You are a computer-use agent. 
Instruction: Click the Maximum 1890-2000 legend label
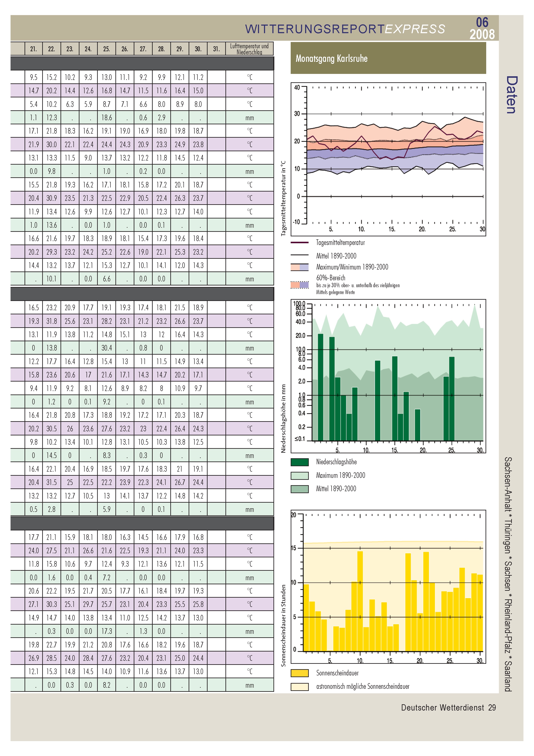click(x=341, y=475)
